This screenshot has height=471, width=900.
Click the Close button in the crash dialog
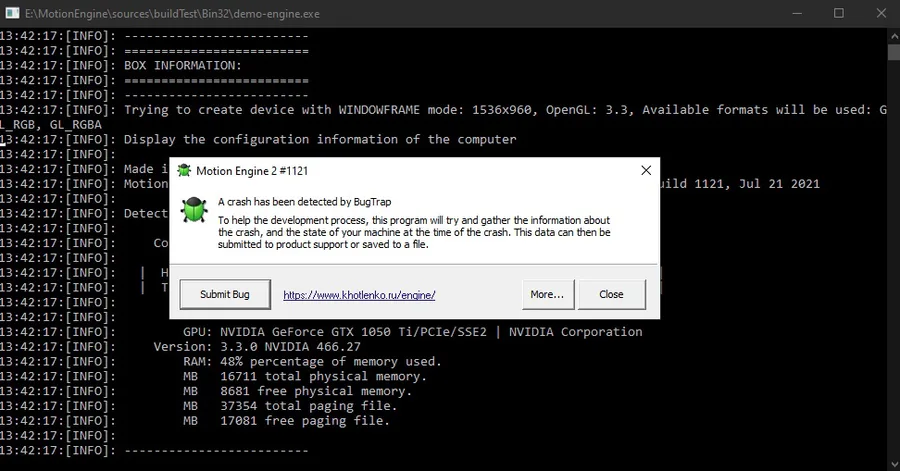tap(611, 294)
